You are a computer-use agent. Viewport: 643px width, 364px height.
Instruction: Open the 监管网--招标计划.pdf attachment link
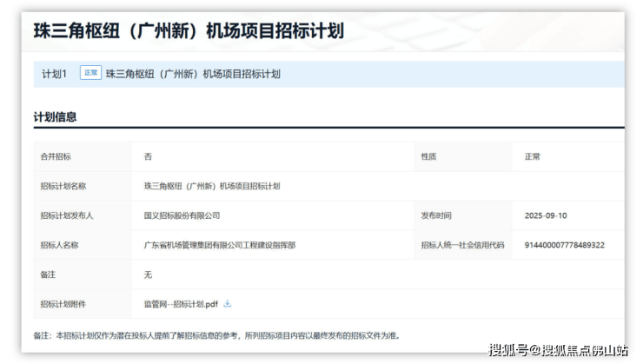click(x=181, y=304)
